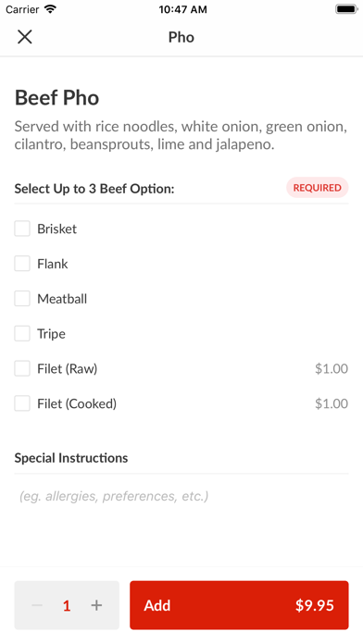This screenshot has height=644, width=363.
Task: Select the Meatball checkbox
Action: [22, 299]
